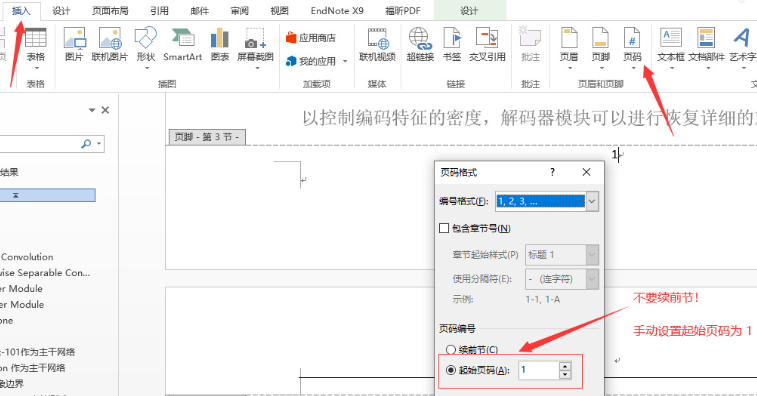757x396 pixels.
Task: Insert a bookmark (书签)
Action: coord(452,45)
